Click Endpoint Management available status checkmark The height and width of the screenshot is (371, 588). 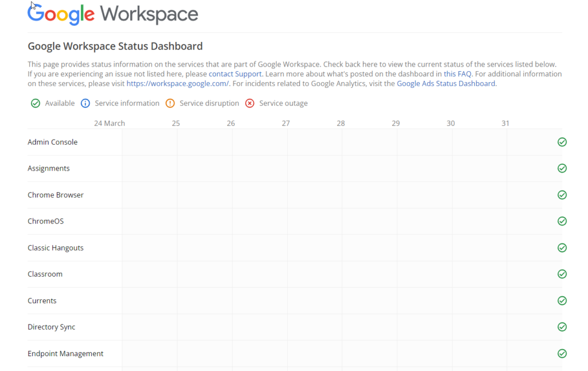coord(562,354)
